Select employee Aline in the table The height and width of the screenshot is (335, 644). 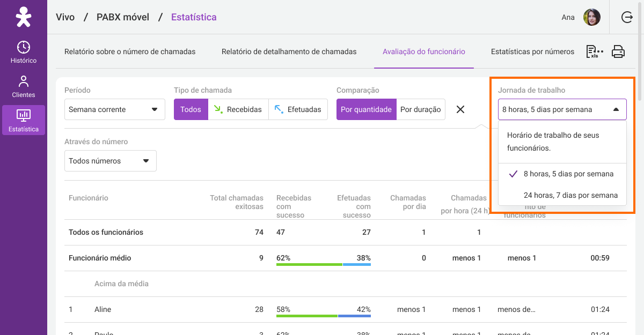pos(103,309)
